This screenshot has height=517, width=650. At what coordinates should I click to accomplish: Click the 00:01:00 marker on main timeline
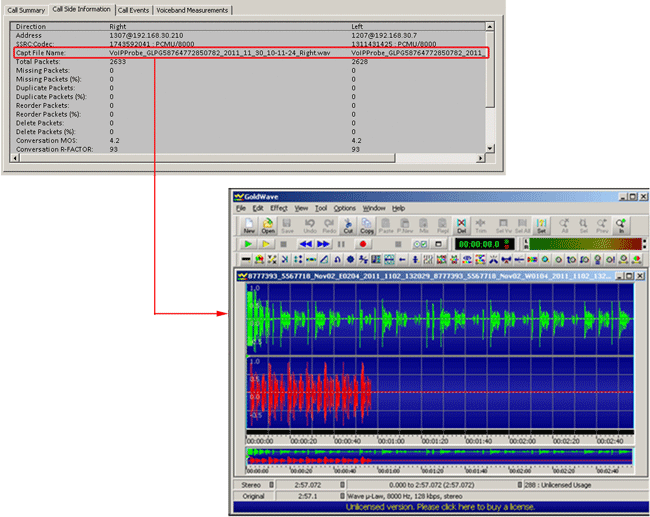click(x=391, y=441)
